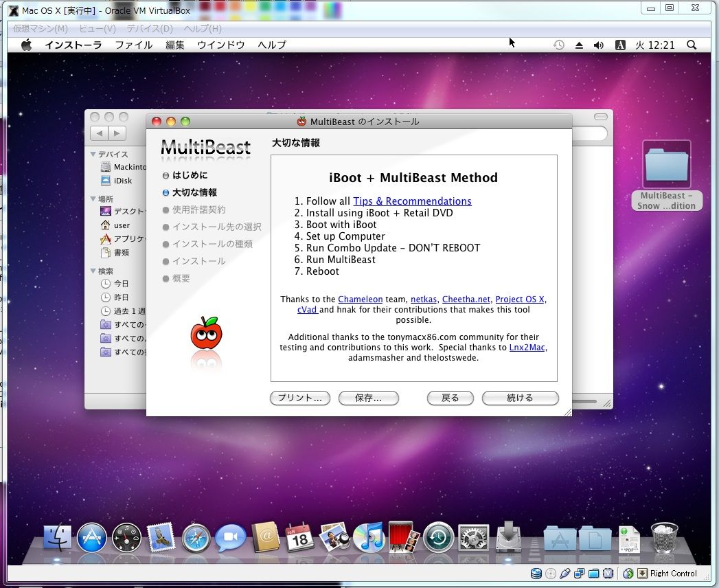Image resolution: width=719 pixels, height=588 pixels.
Task: Click the 戻る back button
Action: (450, 398)
